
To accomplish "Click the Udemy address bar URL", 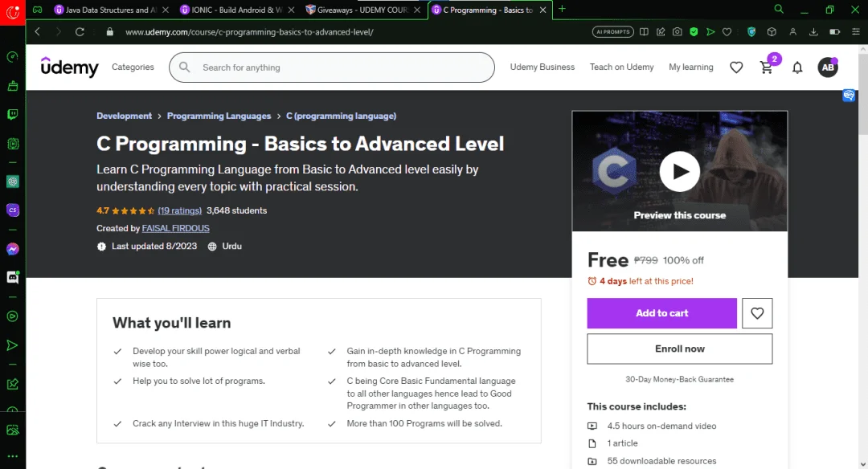I will click(249, 32).
